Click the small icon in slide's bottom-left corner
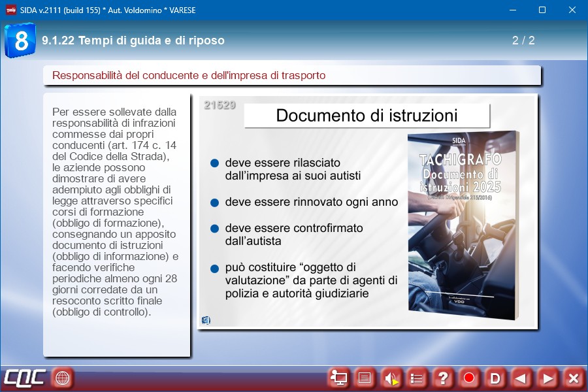This screenshot has width=588, height=392. (206, 320)
